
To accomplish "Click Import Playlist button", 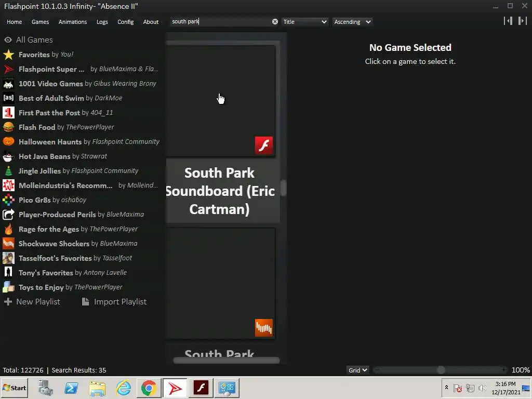I will click(114, 302).
